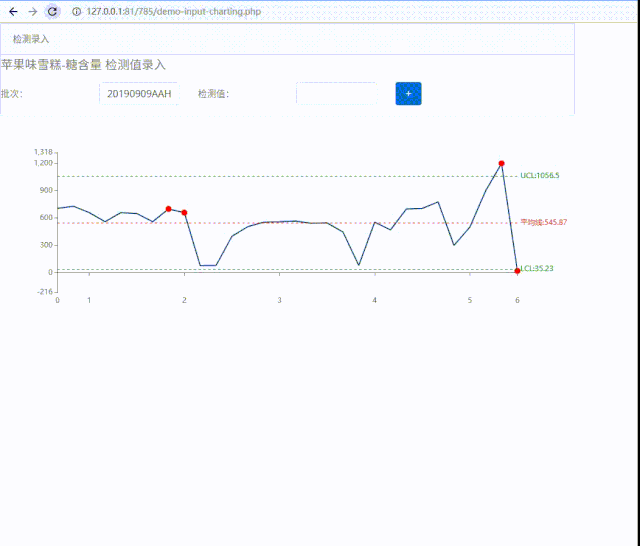Open the 检测录入 menu item
Viewport: 640px width, 546px height.
pos(31,39)
